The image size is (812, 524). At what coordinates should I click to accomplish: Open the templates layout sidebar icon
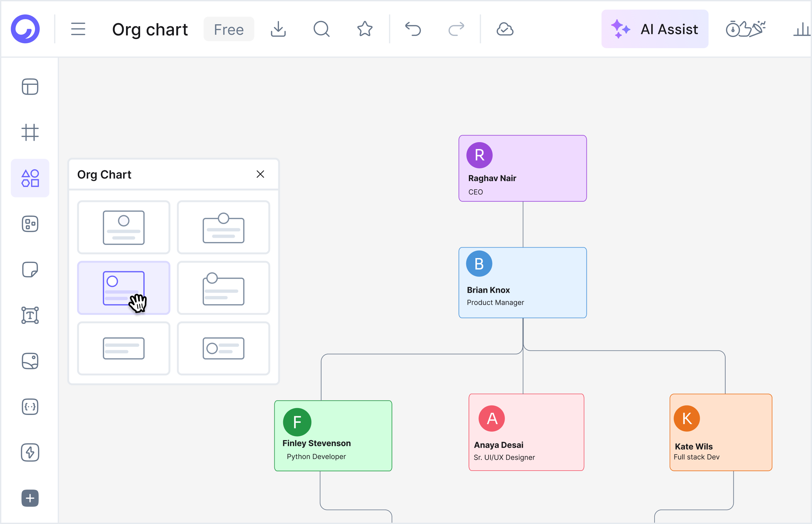pos(30,87)
